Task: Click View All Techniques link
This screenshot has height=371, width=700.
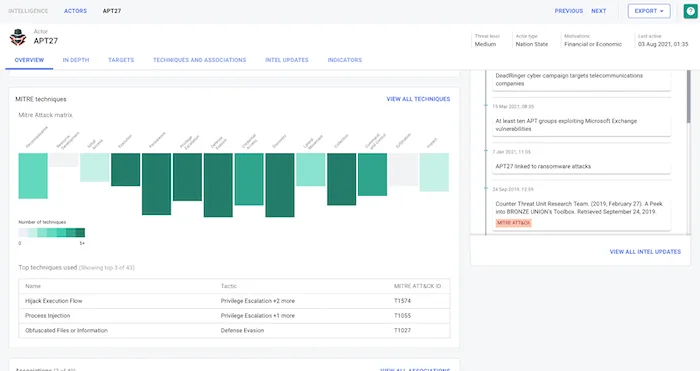Action: [418, 99]
